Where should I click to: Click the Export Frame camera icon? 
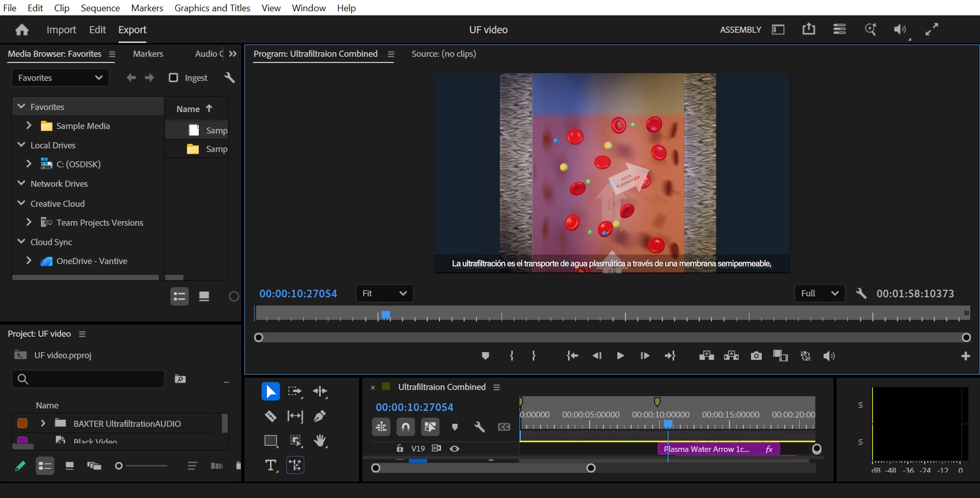pos(756,356)
